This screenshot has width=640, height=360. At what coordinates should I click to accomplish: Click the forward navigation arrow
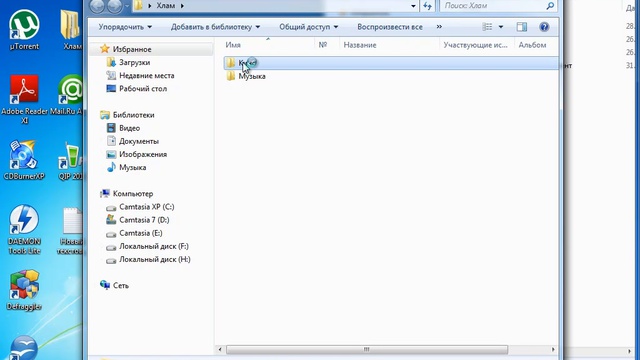[115, 6]
